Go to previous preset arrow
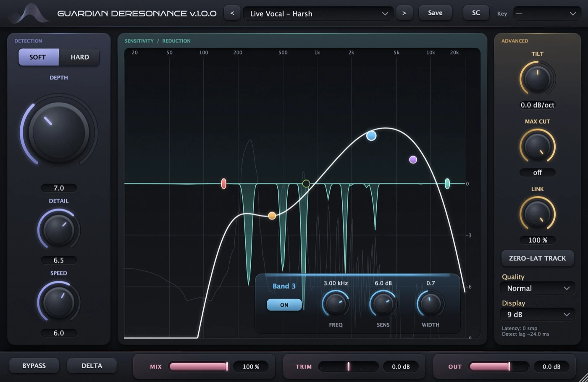This screenshot has height=382, width=588. (x=232, y=13)
